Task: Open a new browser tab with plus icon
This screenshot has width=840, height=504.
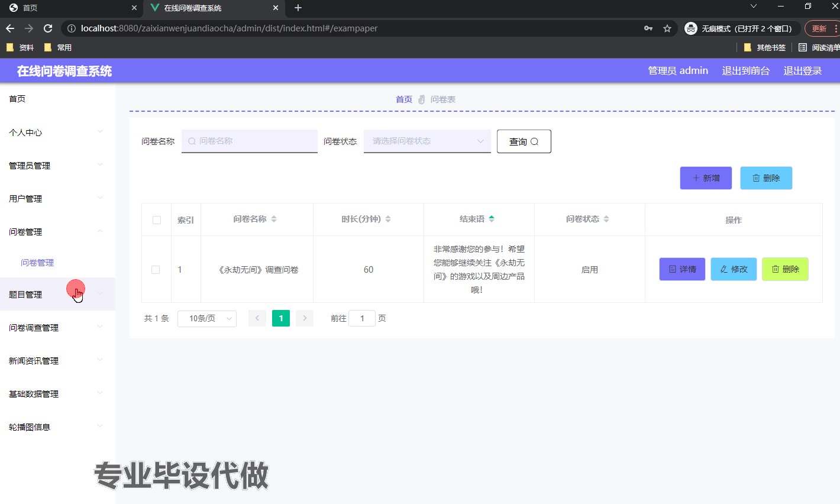Action: (x=298, y=8)
